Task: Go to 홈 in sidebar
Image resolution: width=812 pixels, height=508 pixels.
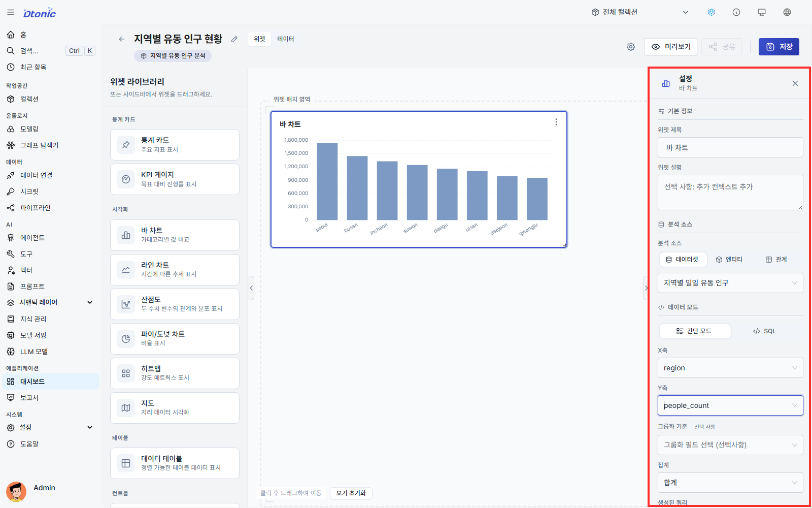Action: point(51,35)
